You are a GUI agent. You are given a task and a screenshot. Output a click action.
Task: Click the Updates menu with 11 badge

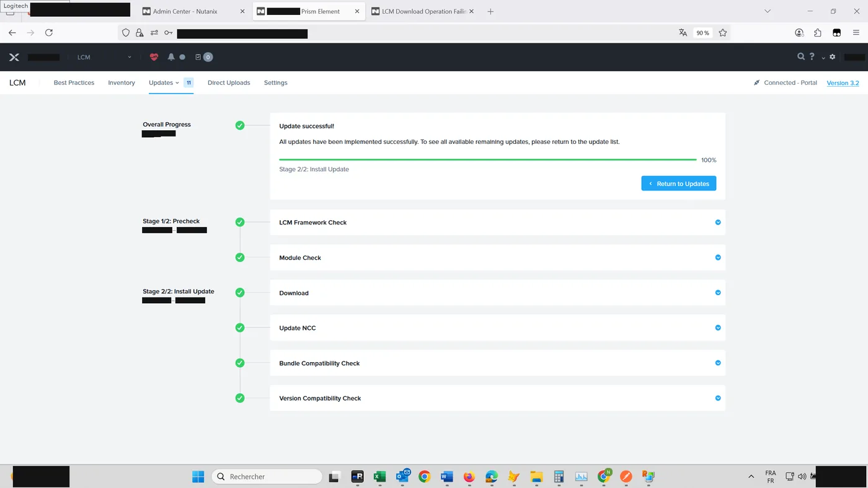click(x=171, y=82)
